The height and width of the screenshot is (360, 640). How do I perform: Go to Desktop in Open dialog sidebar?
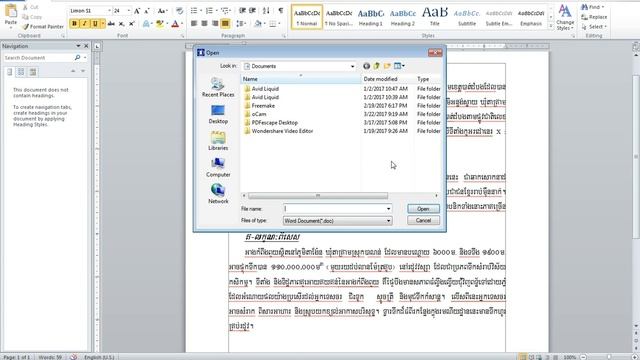[x=218, y=114]
